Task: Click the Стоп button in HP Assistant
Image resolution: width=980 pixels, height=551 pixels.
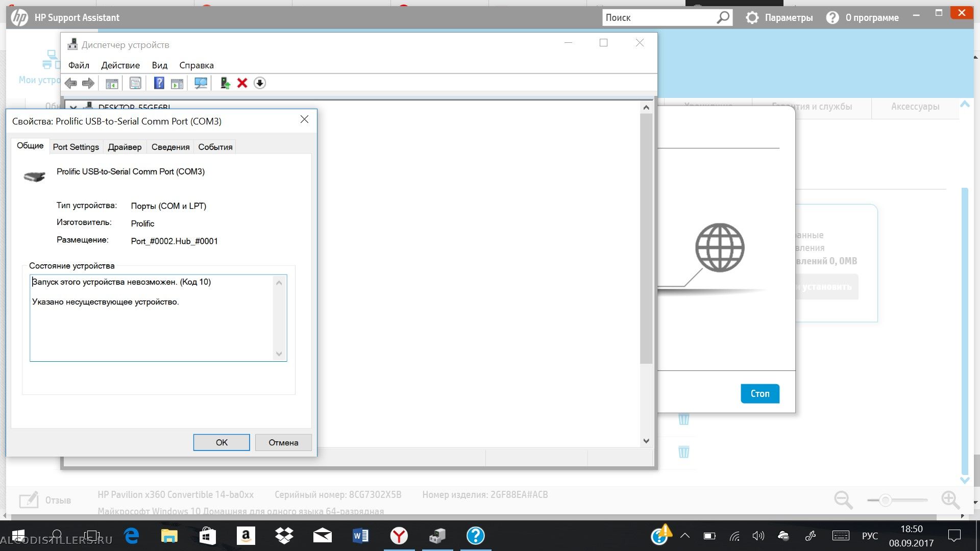Action: 760,393
